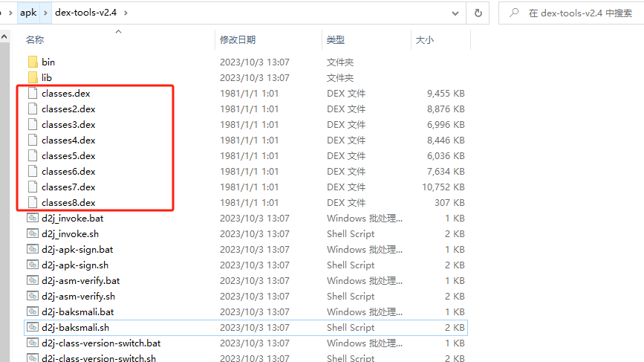Sort by the 类型 column header
Screen dimensions: 644x362
[336, 40]
